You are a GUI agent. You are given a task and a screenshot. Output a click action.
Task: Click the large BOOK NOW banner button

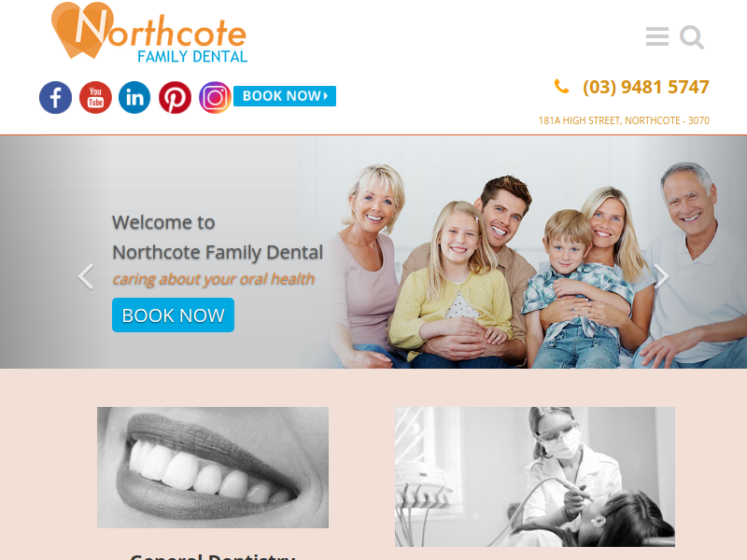[x=174, y=315]
